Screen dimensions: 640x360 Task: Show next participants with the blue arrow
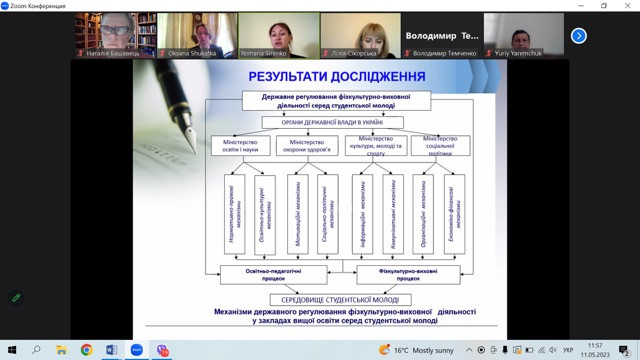(578, 36)
